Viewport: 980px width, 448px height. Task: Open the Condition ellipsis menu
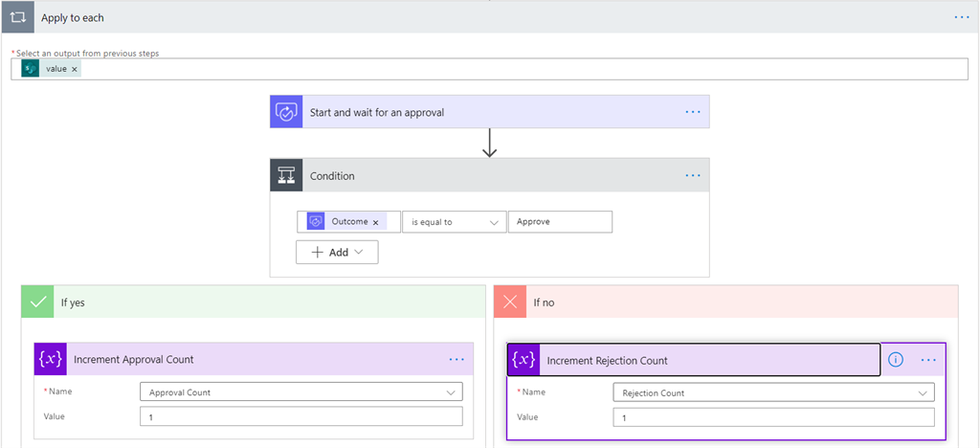(x=693, y=176)
